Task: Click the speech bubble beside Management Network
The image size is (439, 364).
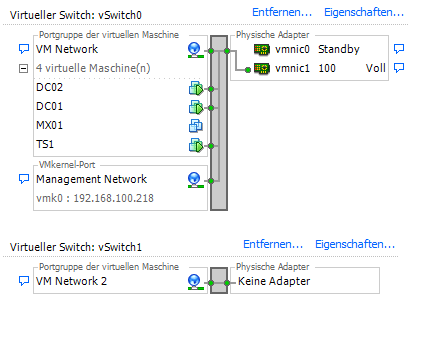Action: coord(24,179)
